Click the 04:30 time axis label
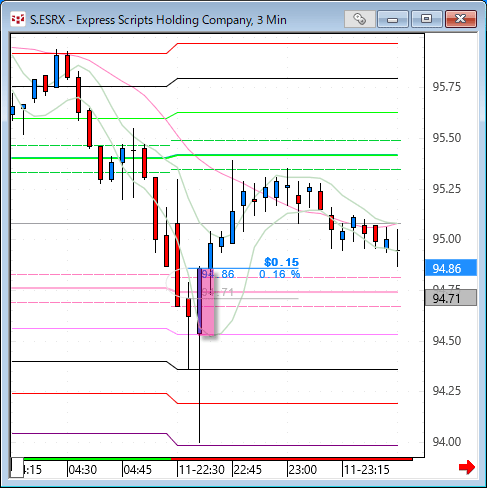Screen dimensions: 487x488 point(82,470)
